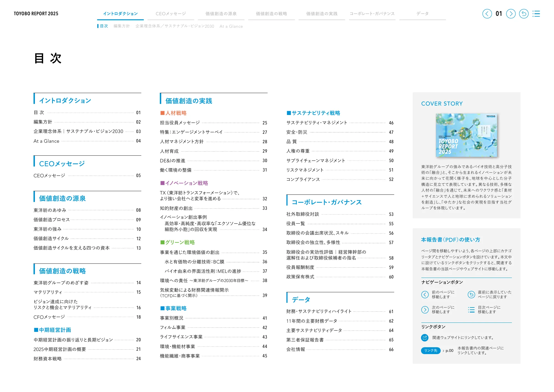The image size is (554, 392).
Task: Click the 目次ページに移動 legend icon
Action: point(471,310)
